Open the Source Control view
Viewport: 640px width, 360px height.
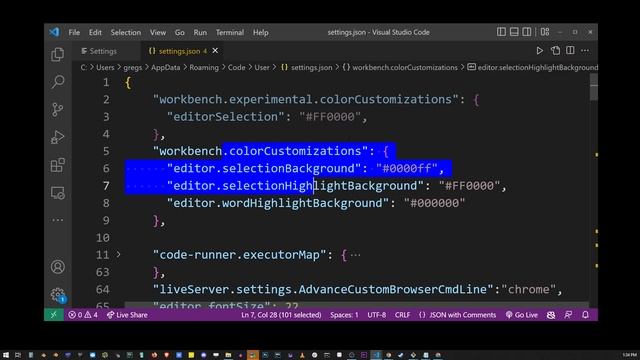click(58, 109)
